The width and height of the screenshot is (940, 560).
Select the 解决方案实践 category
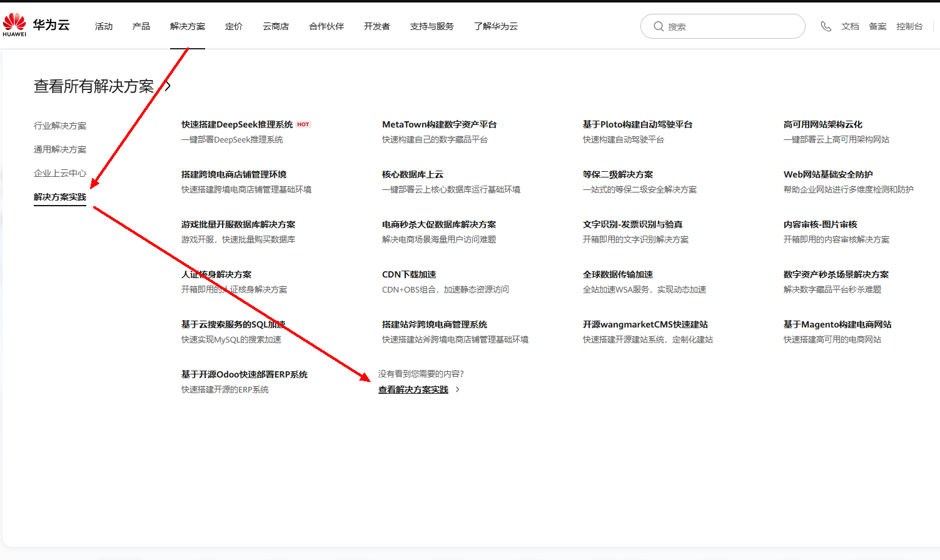[x=60, y=197]
